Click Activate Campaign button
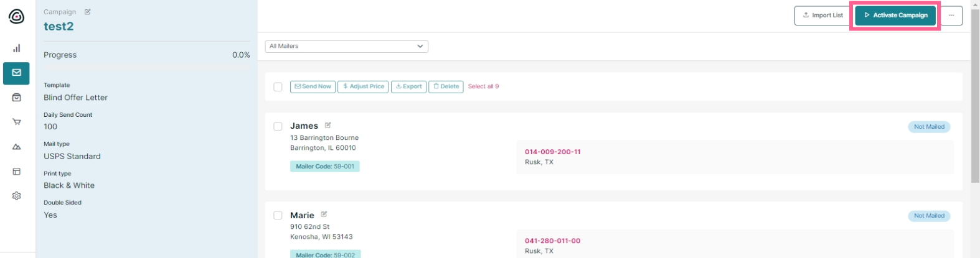Viewport: 980px width, 258px height. tap(895, 16)
